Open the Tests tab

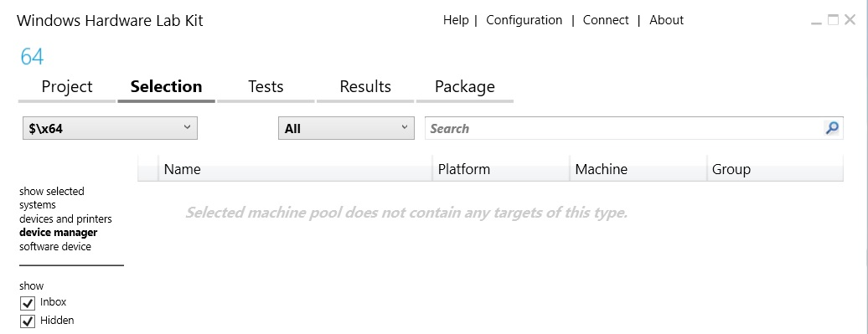point(266,87)
